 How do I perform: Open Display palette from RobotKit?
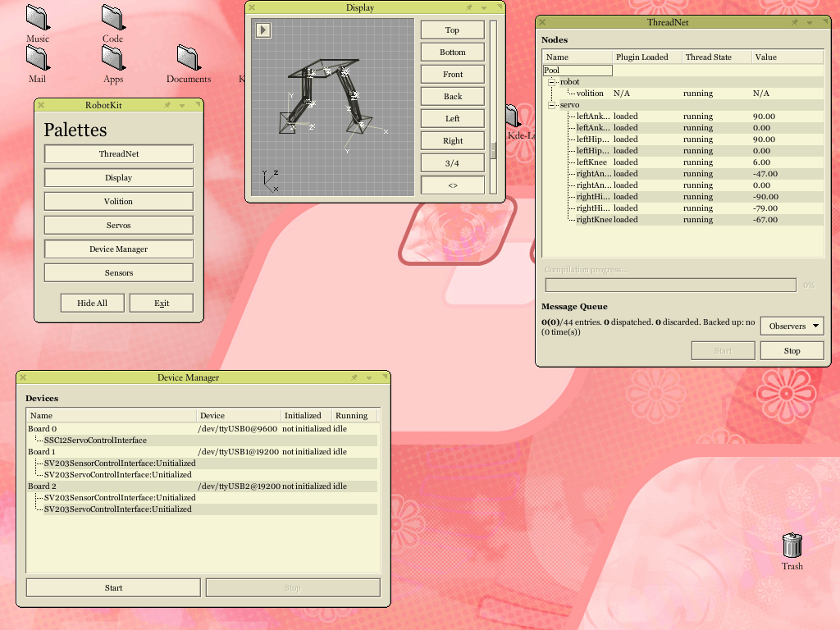pyautogui.click(x=118, y=177)
